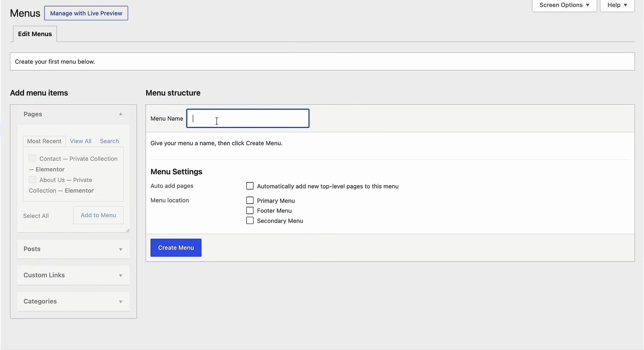This screenshot has width=644, height=350.
Task: Switch to Most Recent pages tab
Action: coord(44,141)
